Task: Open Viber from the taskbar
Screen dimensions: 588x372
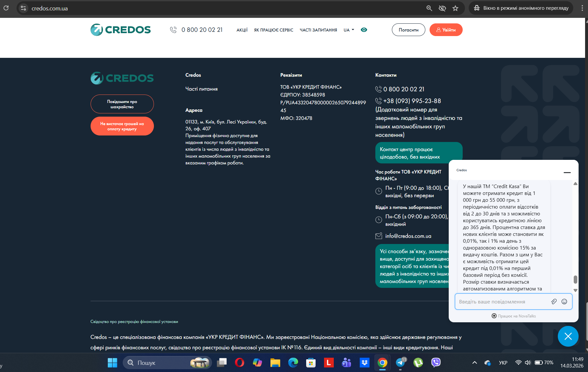Action: [x=436, y=363]
